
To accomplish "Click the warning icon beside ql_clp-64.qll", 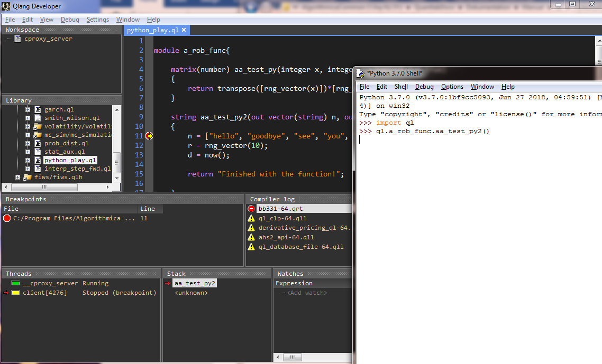I will pos(251,218).
